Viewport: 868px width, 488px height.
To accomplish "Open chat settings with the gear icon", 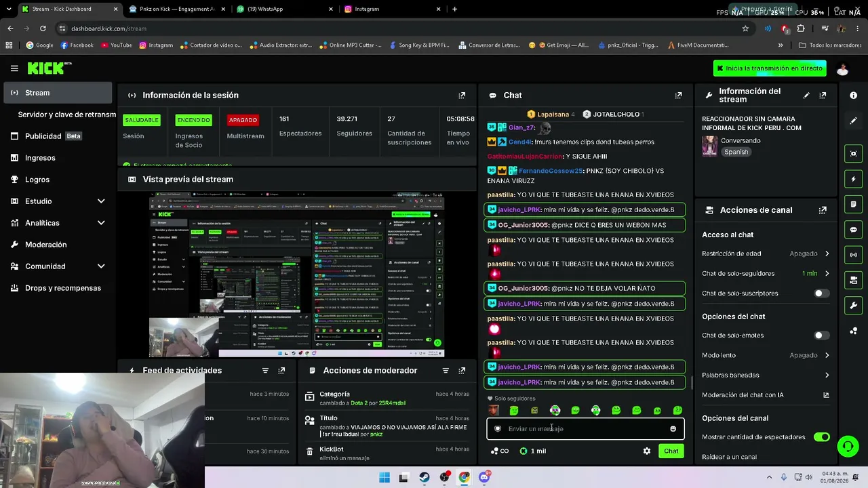I will point(647,451).
